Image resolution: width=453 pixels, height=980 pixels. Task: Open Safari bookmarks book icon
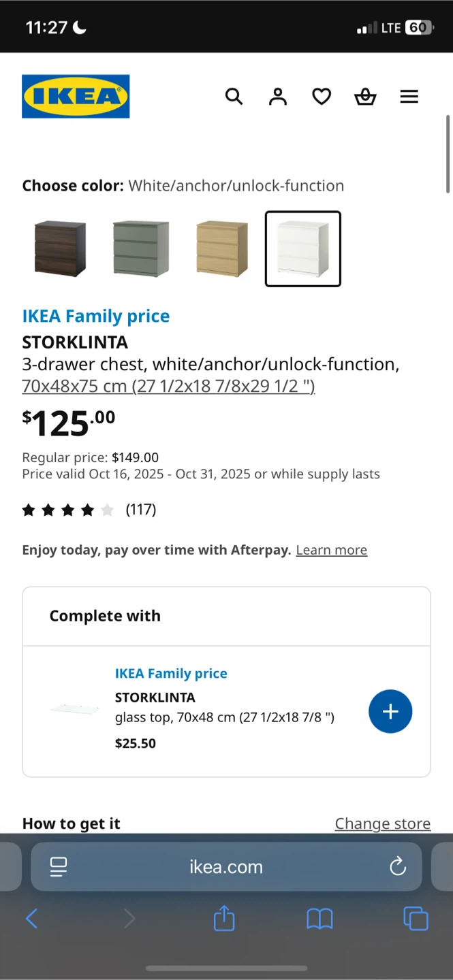coord(319,919)
